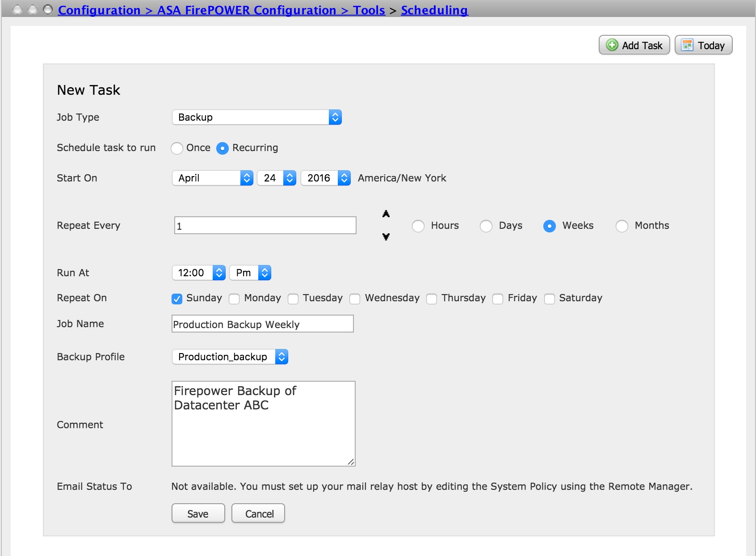Click the Email Status To label
Viewport: 756px width, 556px height.
pyautogui.click(x=94, y=486)
